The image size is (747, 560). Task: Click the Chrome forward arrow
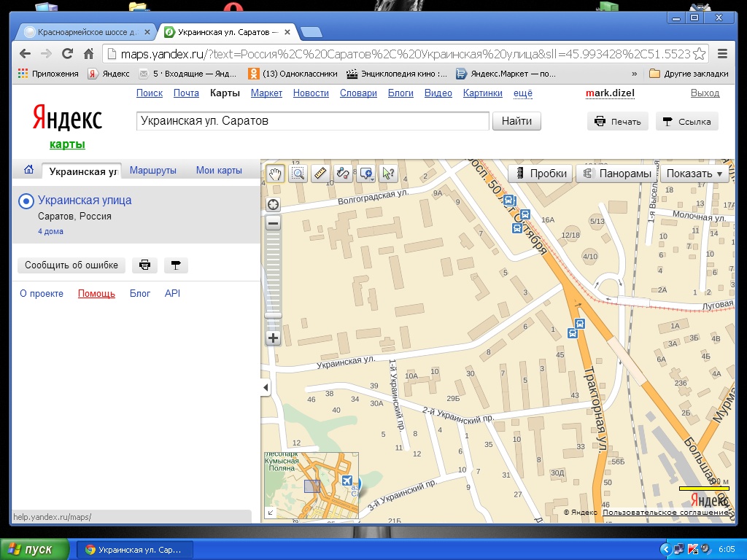coord(46,54)
